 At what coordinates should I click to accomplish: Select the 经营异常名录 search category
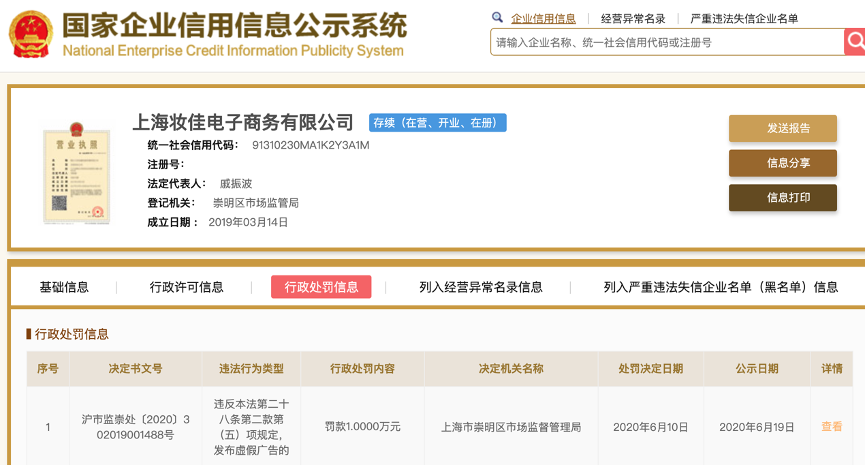633,19
